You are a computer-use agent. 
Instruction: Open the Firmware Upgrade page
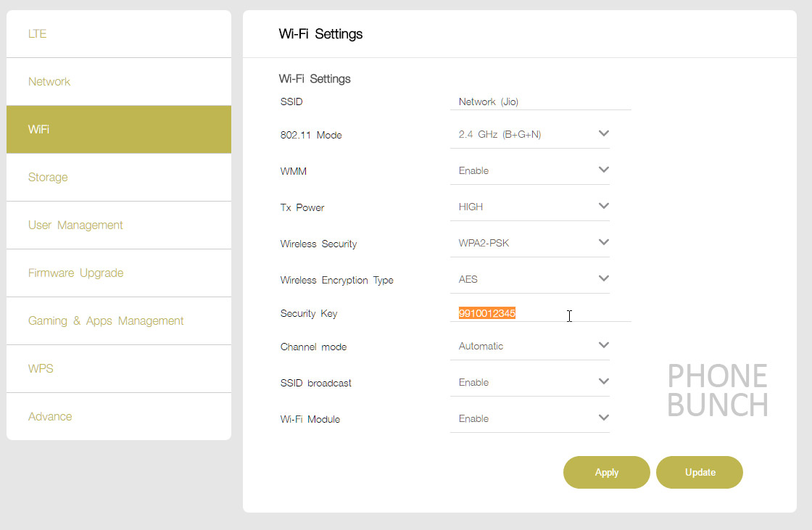(119, 273)
